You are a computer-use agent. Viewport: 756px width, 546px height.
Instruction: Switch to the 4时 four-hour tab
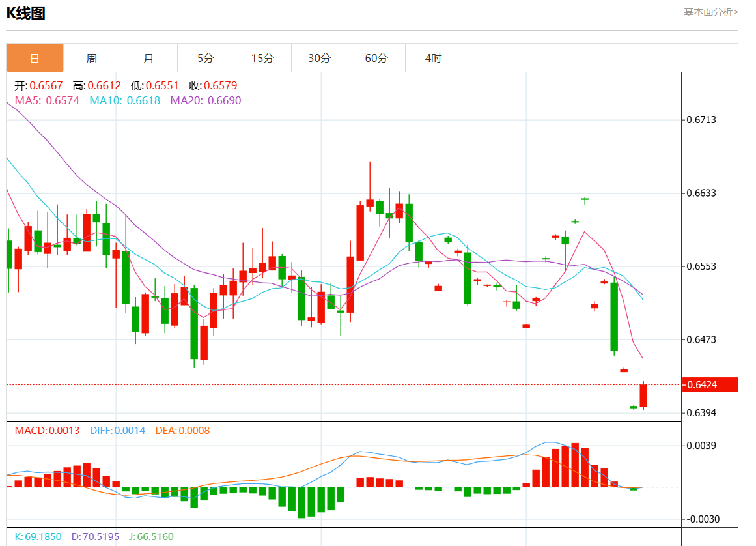434,58
